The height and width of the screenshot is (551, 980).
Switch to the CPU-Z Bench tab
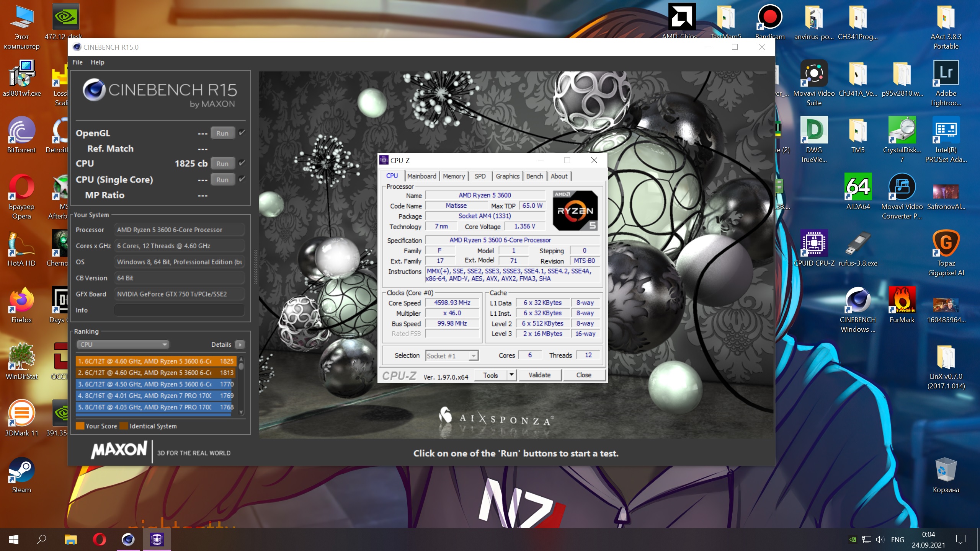point(534,176)
